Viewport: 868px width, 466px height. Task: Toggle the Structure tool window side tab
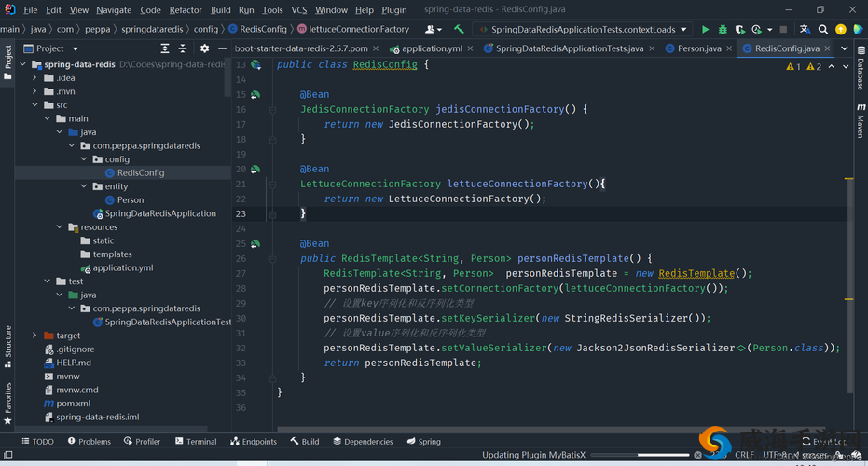(7, 347)
